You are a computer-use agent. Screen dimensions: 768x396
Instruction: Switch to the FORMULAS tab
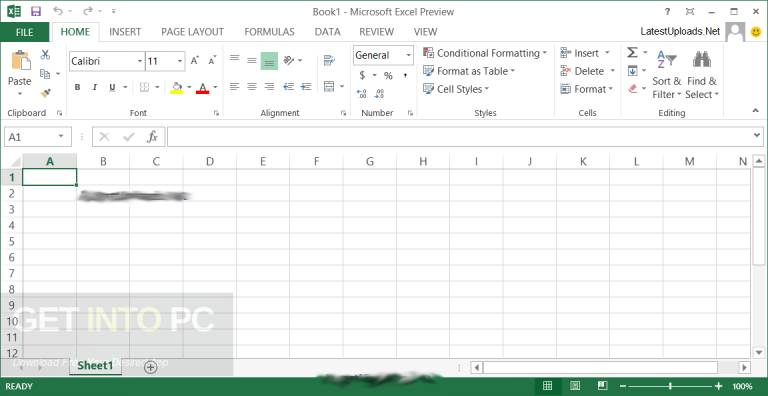[269, 32]
